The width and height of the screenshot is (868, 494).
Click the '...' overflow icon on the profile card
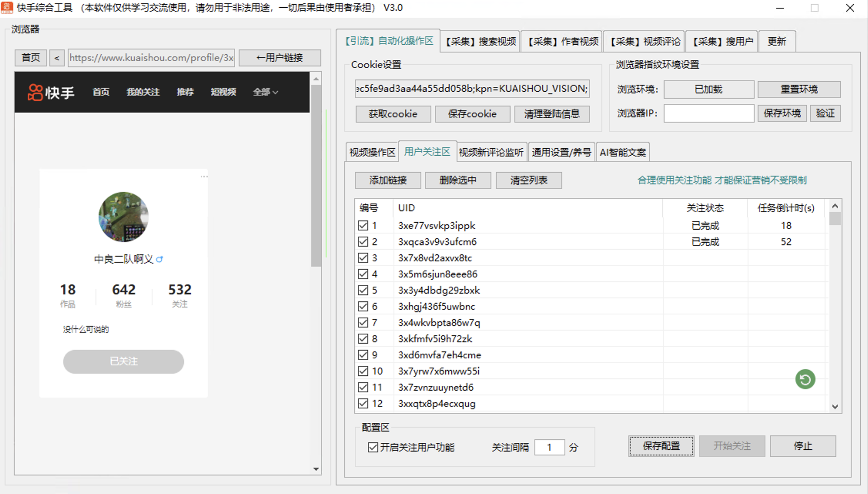pos(204,176)
